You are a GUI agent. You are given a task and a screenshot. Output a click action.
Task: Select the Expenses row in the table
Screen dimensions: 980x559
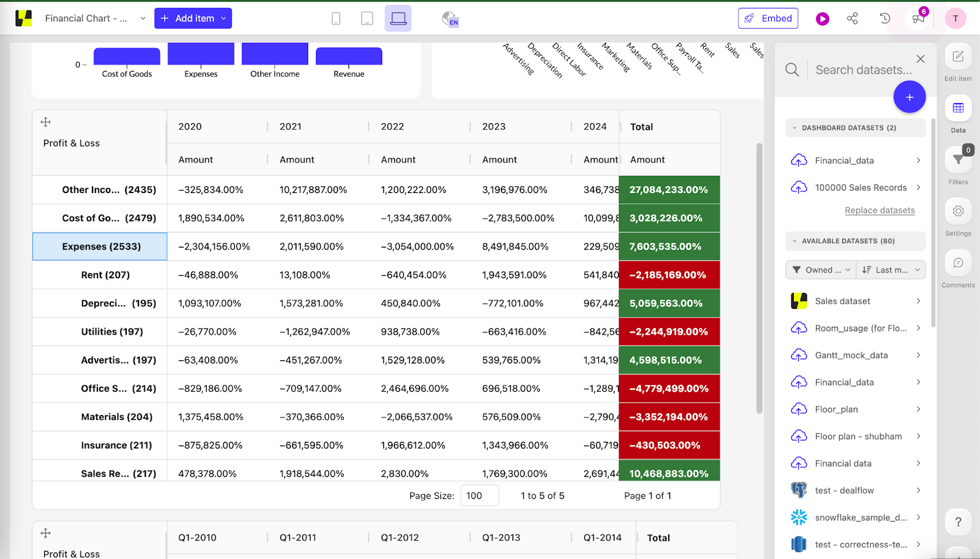click(x=99, y=246)
